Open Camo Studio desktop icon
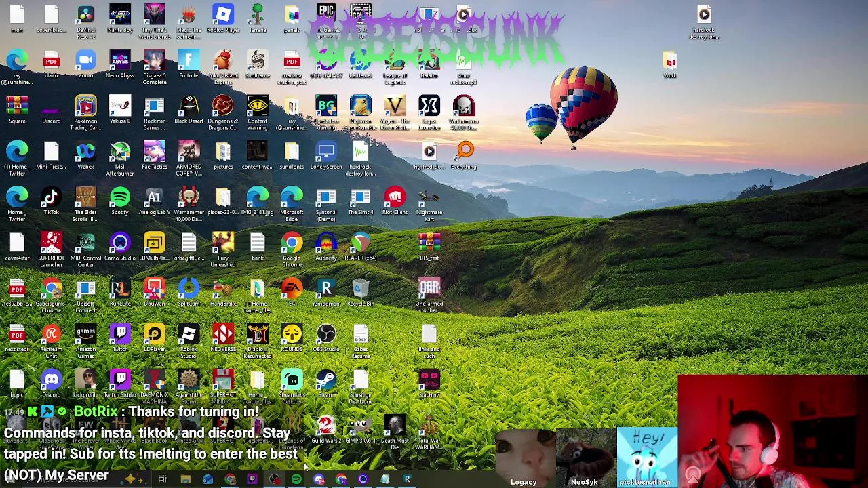Image resolution: width=868 pixels, height=488 pixels. [120, 247]
